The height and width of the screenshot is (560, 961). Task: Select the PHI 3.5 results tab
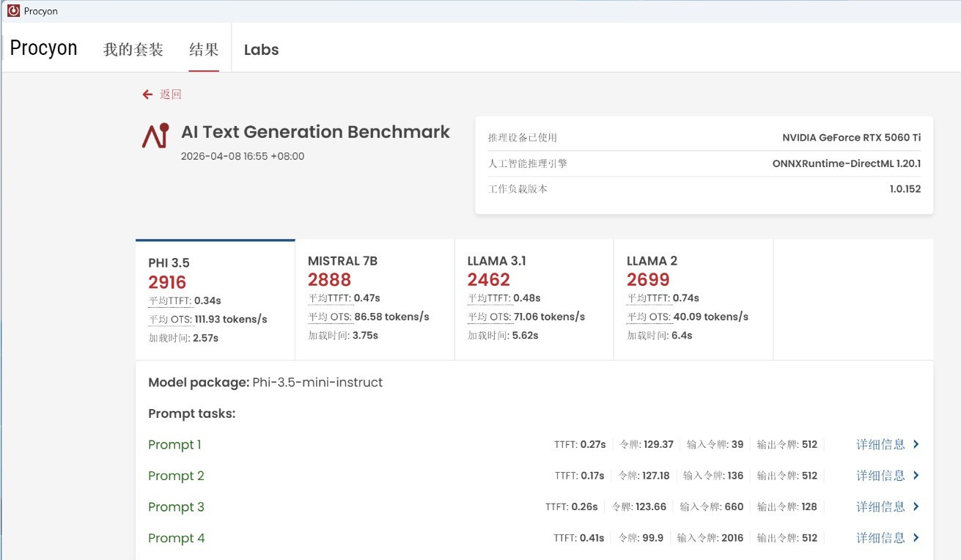tap(215, 301)
